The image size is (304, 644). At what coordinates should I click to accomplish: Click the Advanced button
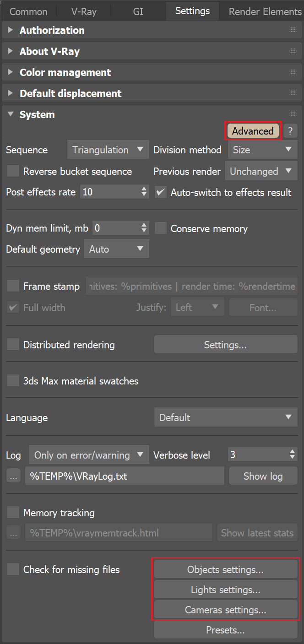point(253,131)
